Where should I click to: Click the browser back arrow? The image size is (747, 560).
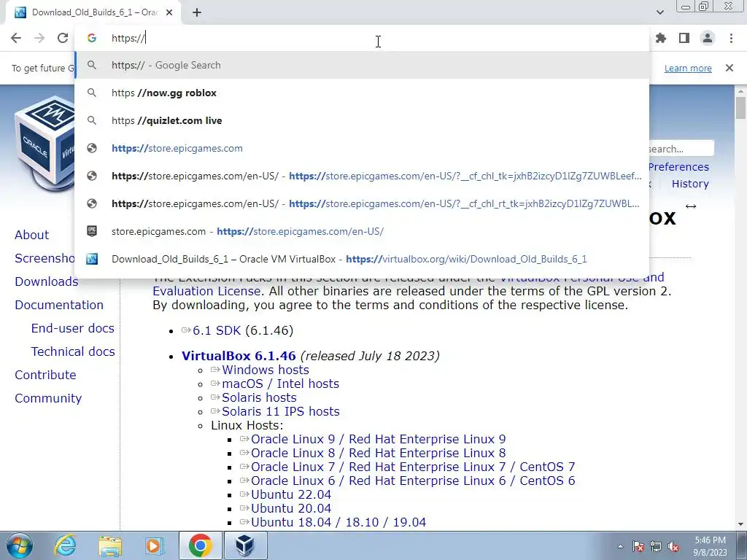(16, 38)
